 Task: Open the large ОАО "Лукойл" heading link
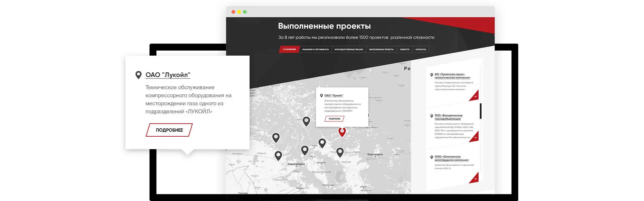pos(168,75)
